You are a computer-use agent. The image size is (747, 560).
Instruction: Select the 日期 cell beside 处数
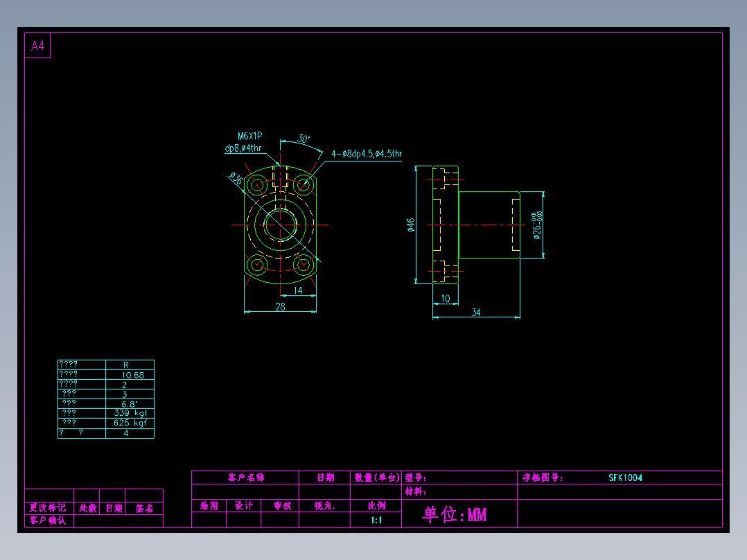click(114, 508)
